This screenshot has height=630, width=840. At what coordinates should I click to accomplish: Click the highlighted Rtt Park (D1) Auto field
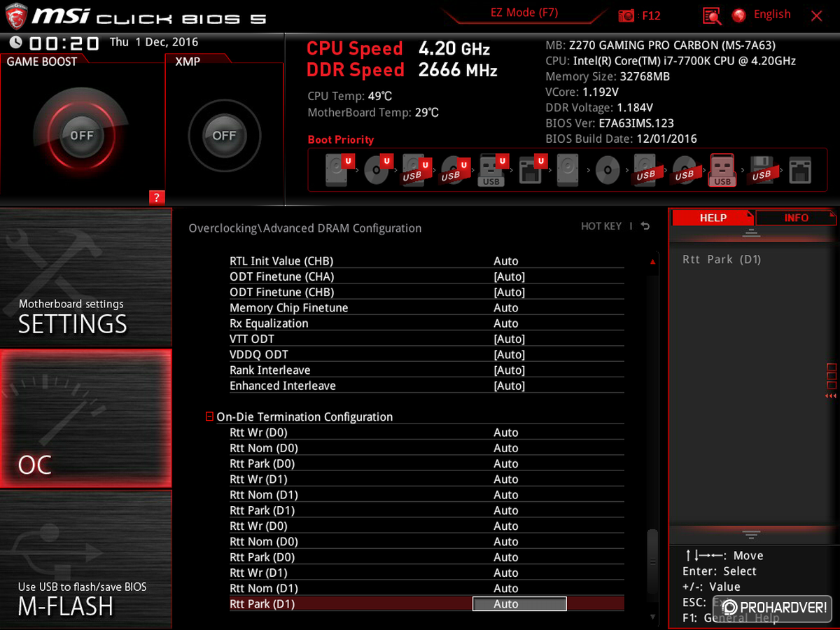coord(519,604)
